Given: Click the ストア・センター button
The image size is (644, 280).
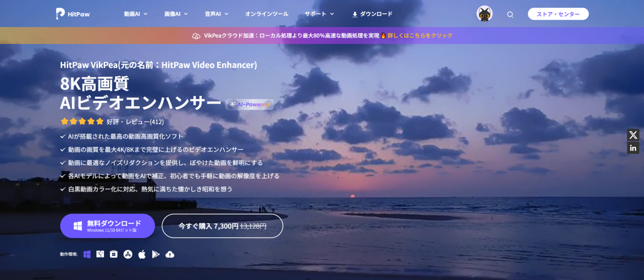Looking at the screenshot, I should 558,14.
